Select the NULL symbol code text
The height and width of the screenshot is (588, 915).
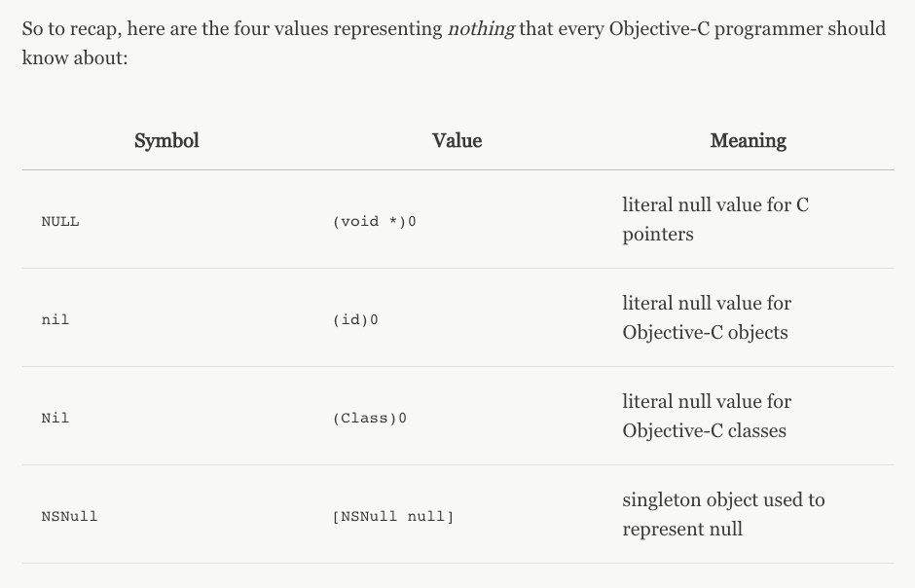pos(60,221)
